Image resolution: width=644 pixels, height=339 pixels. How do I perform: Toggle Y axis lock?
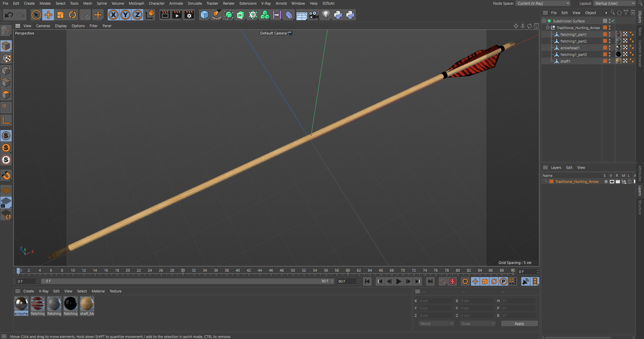[x=125, y=15]
